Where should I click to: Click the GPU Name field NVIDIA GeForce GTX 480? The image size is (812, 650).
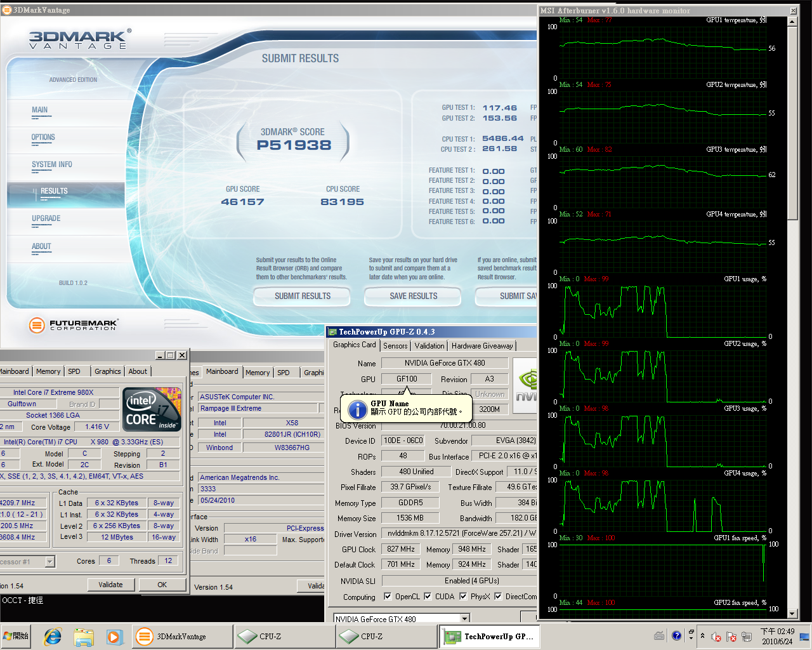coord(445,363)
